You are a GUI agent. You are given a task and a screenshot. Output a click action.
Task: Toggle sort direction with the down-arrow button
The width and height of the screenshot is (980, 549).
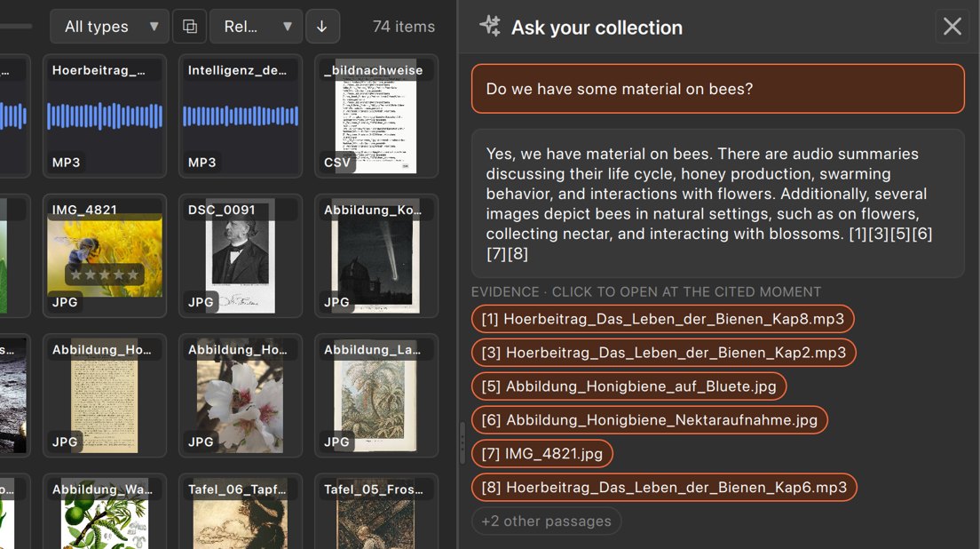[x=322, y=27]
